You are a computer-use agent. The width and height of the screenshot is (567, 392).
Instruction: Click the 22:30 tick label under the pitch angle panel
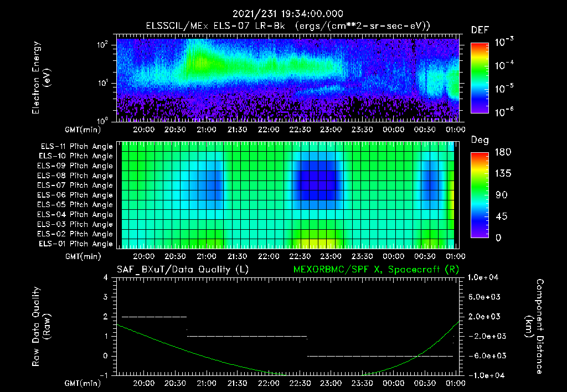pos(300,256)
